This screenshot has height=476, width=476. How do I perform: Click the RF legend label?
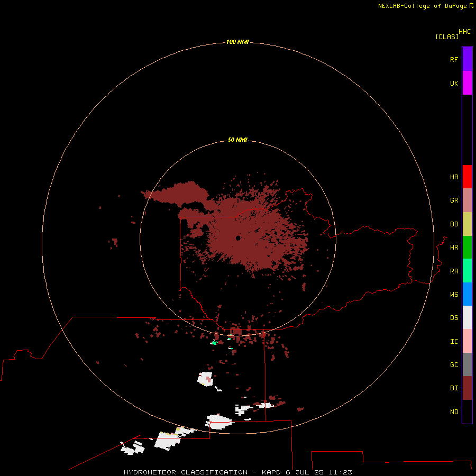(x=454, y=59)
